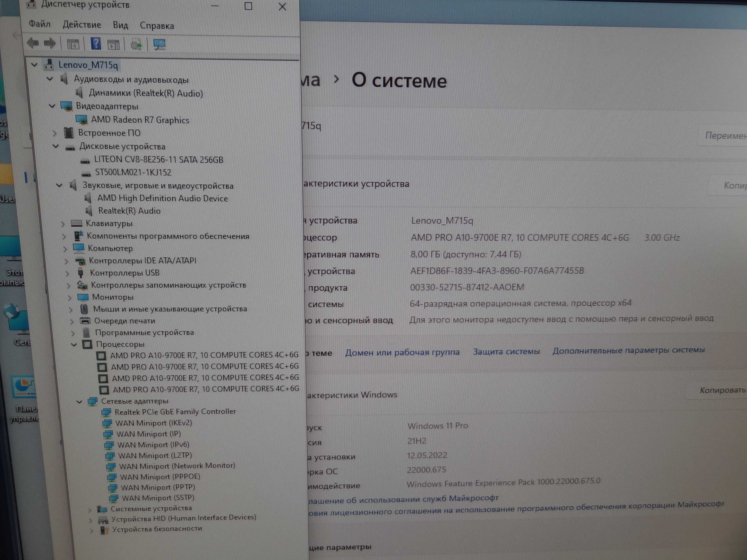The width and height of the screenshot is (747, 560).
Task: Click the Scan for hardware changes monitor icon
Action: (x=159, y=44)
